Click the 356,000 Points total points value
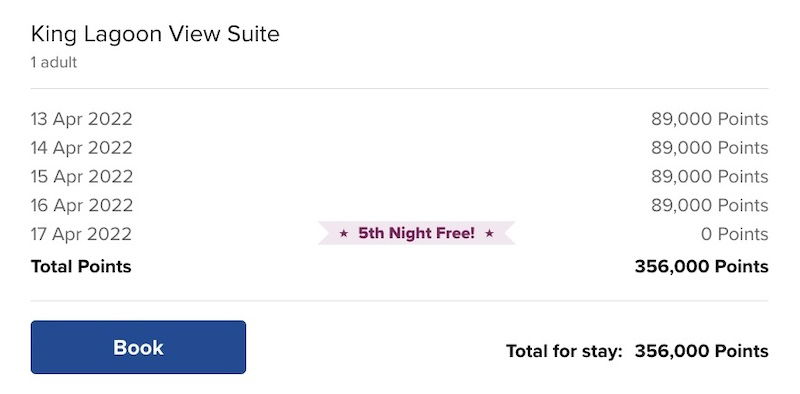 coord(702,266)
